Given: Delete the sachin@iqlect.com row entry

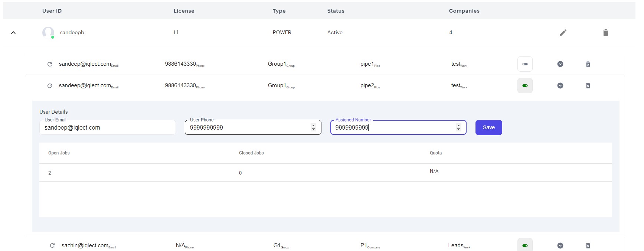Looking at the screenshot, I should (588, 245).
